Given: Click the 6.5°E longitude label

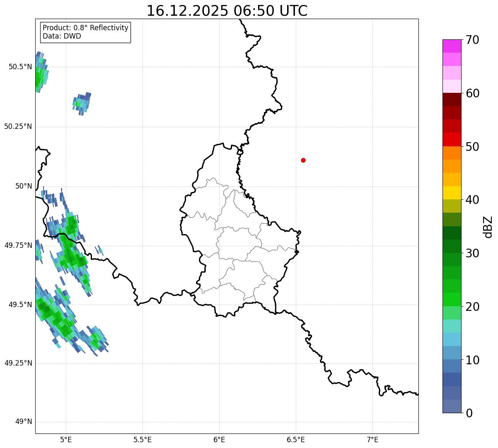Looking at the screenshot, I should (x=296, y=439).
